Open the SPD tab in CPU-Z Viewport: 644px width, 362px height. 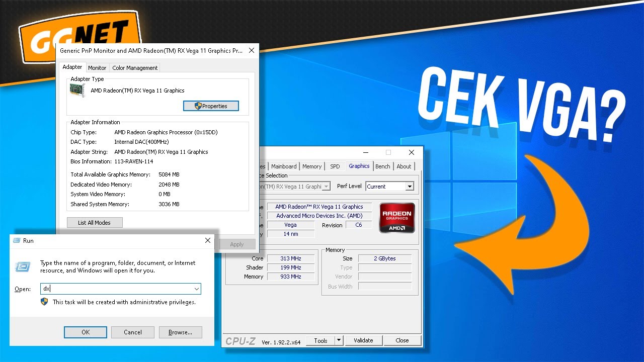335,166
